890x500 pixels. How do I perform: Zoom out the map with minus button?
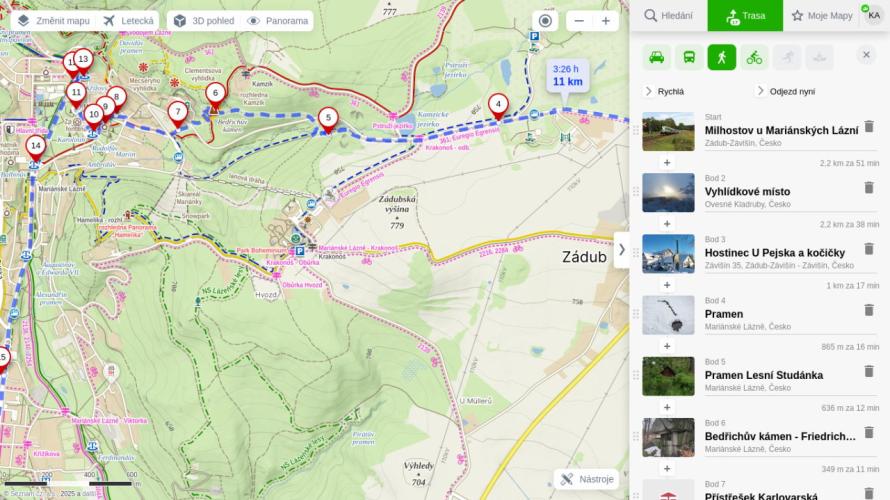[578, 21]
